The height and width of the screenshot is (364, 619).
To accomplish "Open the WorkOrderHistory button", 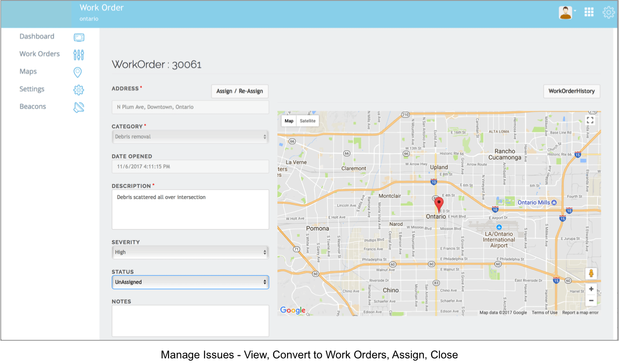I will click(x=571, y=91).
